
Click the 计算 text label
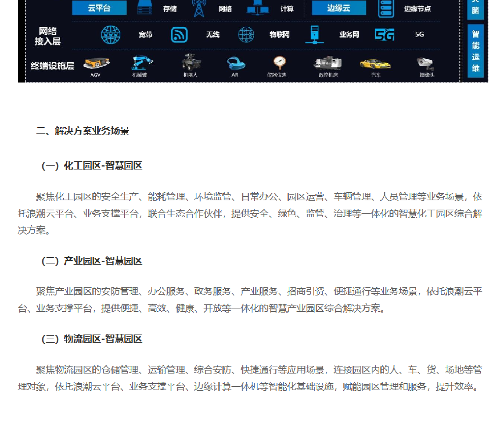[x=287, y=9]
